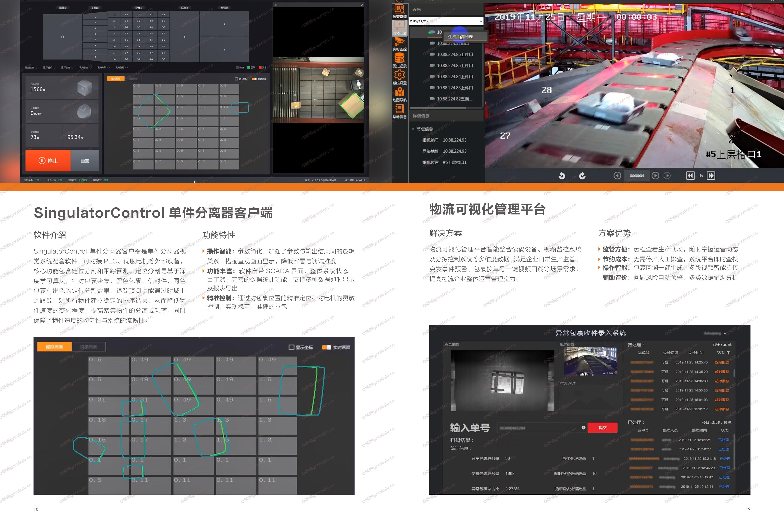
Task: Open the user account dropdown in 异常包裹收件录入系统
Action: pos(725,333)
